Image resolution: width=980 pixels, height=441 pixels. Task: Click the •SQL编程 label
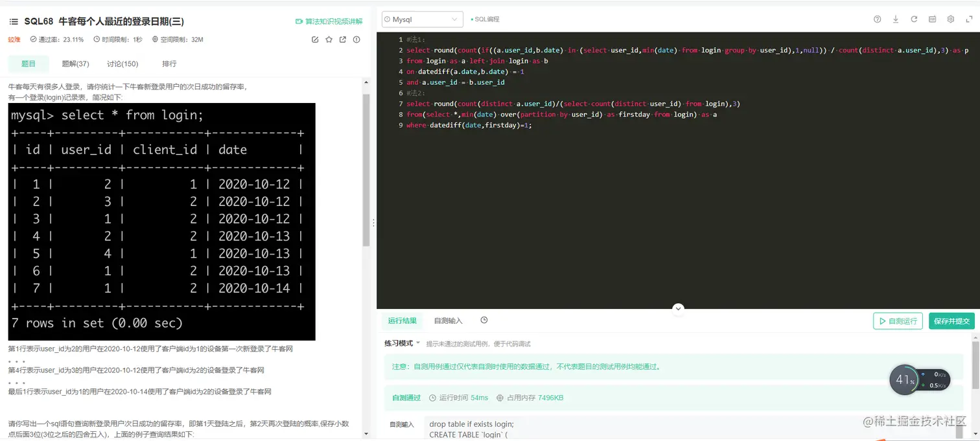(485, 19)
